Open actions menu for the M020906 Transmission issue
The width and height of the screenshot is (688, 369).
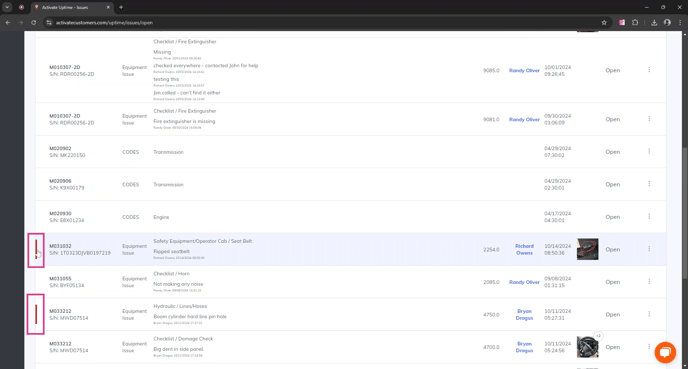click(649, 184)
